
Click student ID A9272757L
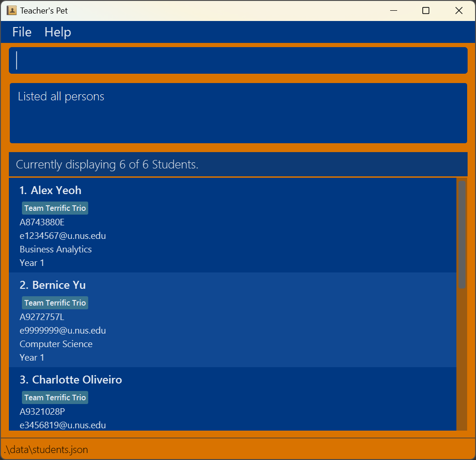(x=42, y=317)
